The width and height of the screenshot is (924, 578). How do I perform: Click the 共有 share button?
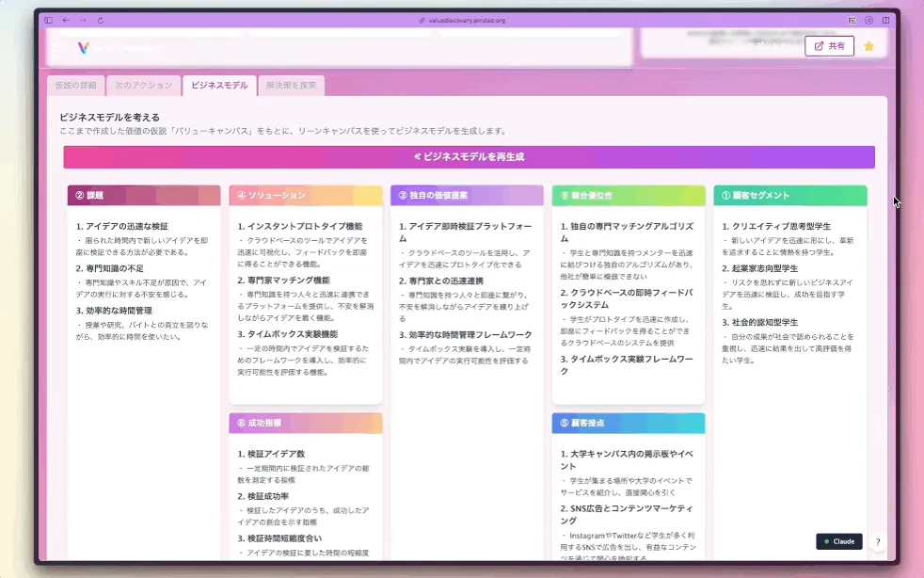pyautogui.click(x=829, y=46)
